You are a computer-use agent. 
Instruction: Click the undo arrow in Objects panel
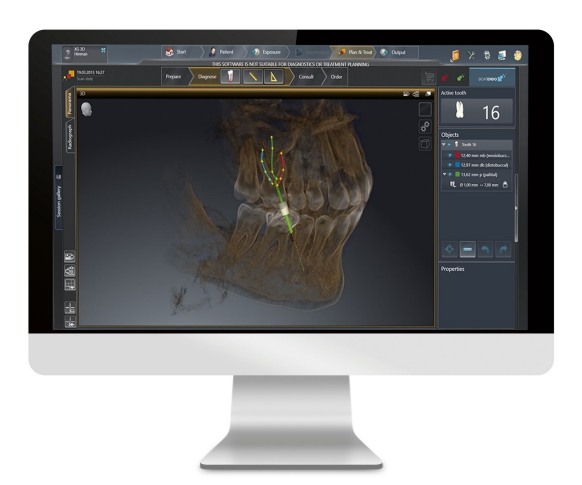tap(485, 249)
